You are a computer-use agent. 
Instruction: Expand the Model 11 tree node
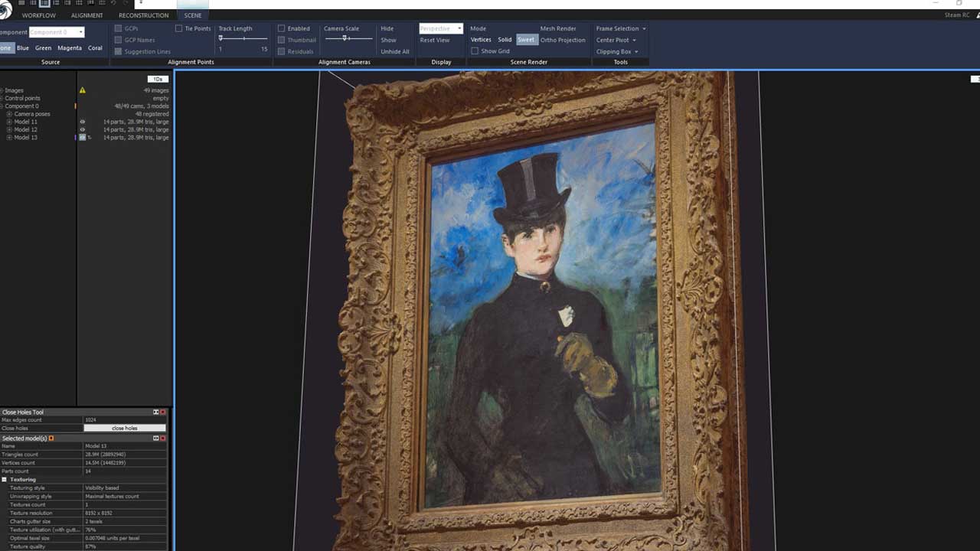[x=9, y=122]
